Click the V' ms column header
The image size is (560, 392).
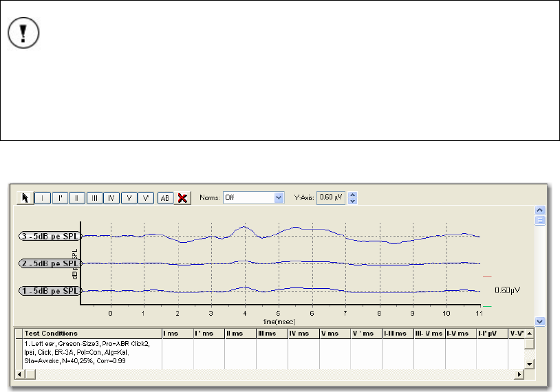click(367, 334)
